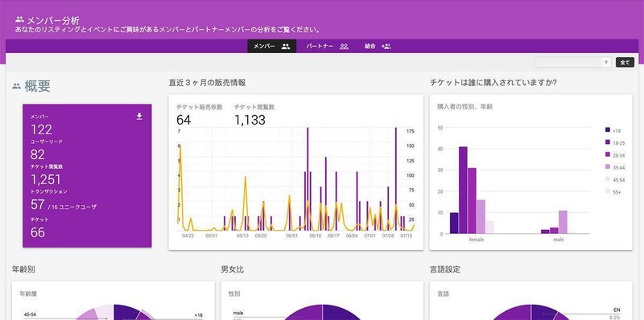Click the people icon beside メンバー分析 header
This screenshot has height=320, width=644.
tap(19, 19)
